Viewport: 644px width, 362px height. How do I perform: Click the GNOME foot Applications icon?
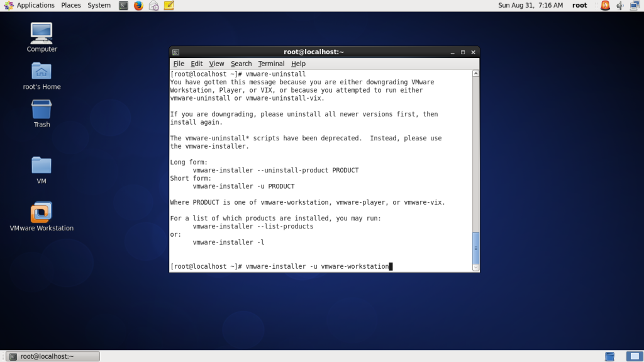[9, 5]
